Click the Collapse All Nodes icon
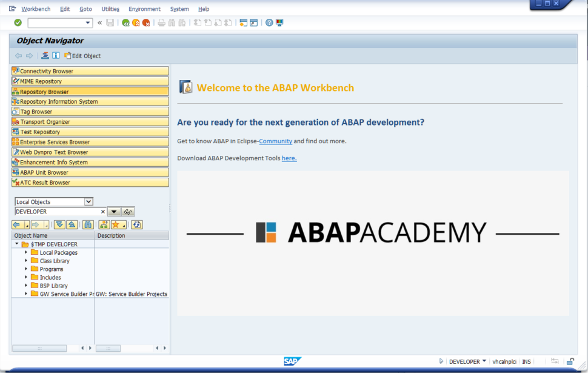Viewport: 588px width, 373px height. pos(72,225)
